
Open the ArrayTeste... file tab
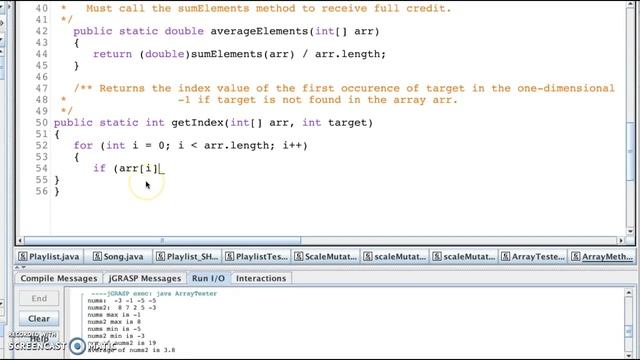[x=533, y=257]
